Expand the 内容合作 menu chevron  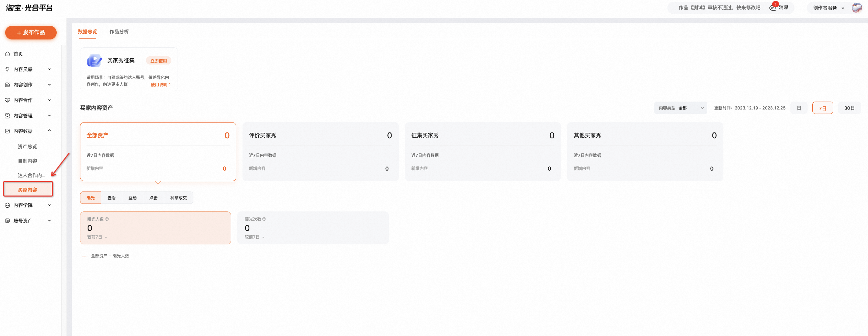[x=49, y=100]
